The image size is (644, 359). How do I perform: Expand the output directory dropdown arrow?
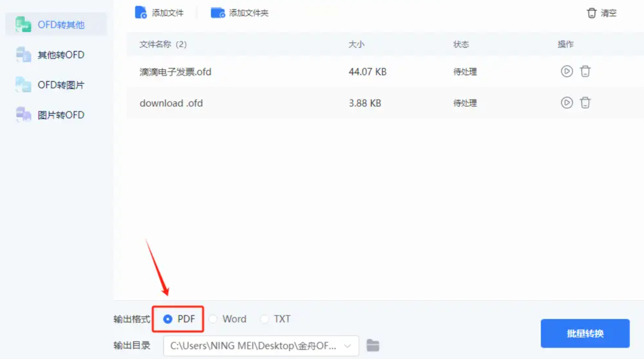coord(347,346)
